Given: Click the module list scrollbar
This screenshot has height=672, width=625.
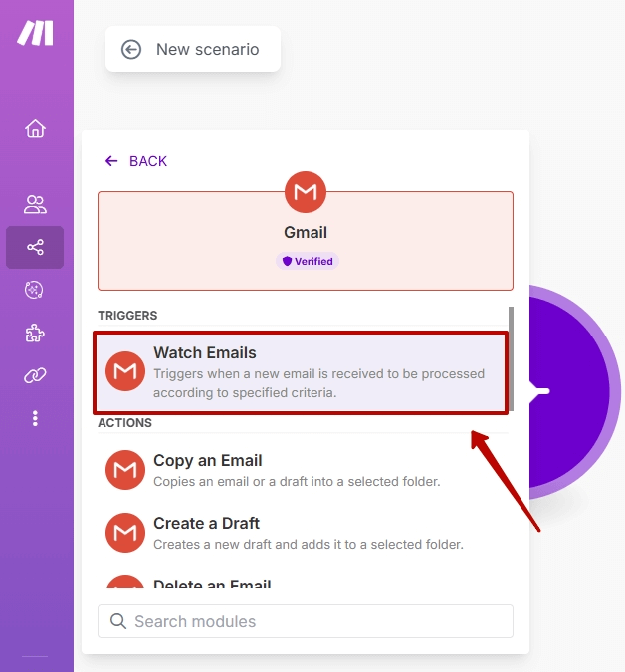Looking at the screenshot, I should [x=511, y=359].
